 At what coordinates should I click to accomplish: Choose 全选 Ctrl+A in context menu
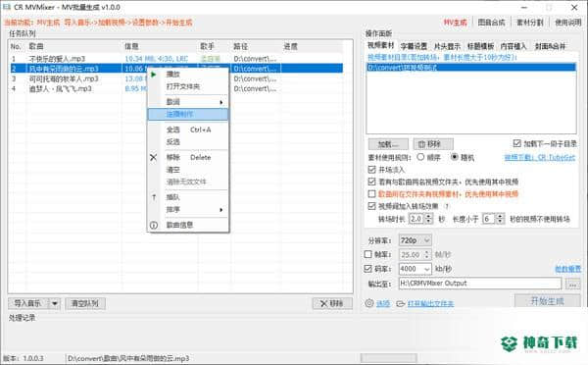[x=188, y=130]
